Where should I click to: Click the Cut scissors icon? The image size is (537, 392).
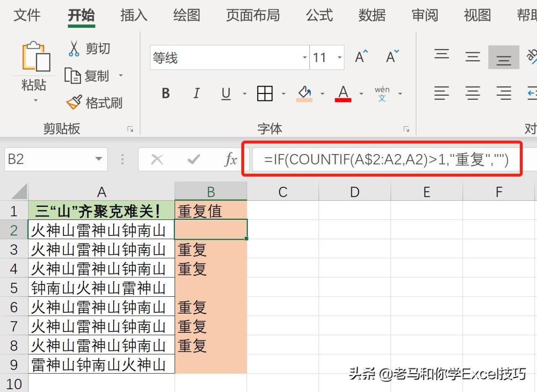pyautogui.click(x=74, y=49)
